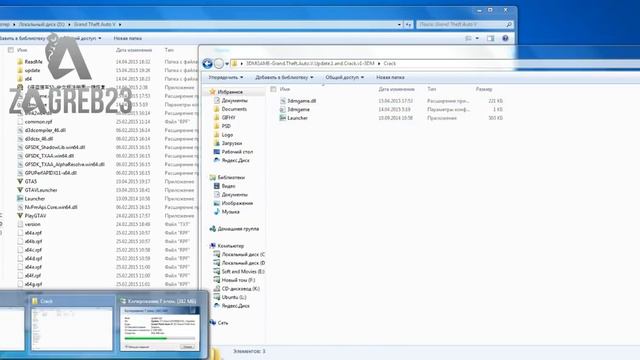
Task: Open Общий доступ dropdown in Crack window
Action: (344, 78)
